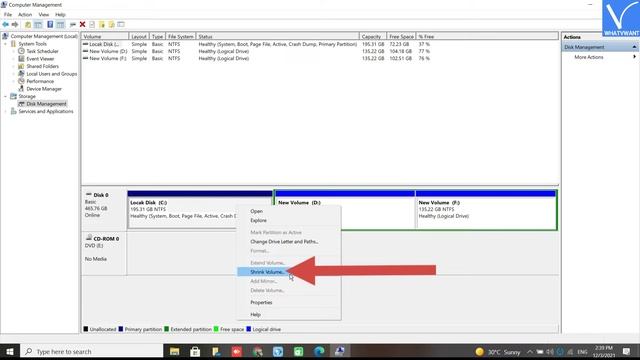
Task: Click the Windows Start button
Action: [x=10, y=351]
